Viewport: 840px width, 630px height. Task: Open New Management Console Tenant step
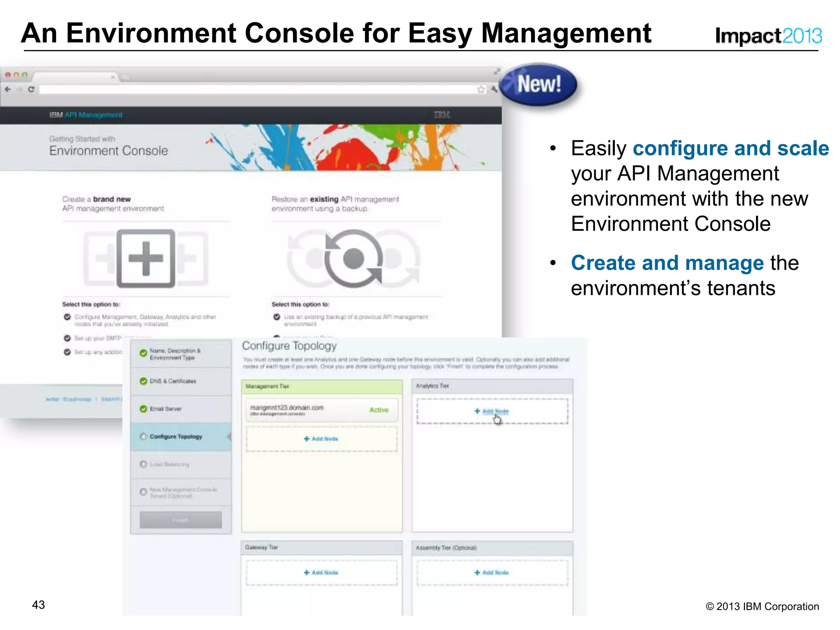(181, 492)
